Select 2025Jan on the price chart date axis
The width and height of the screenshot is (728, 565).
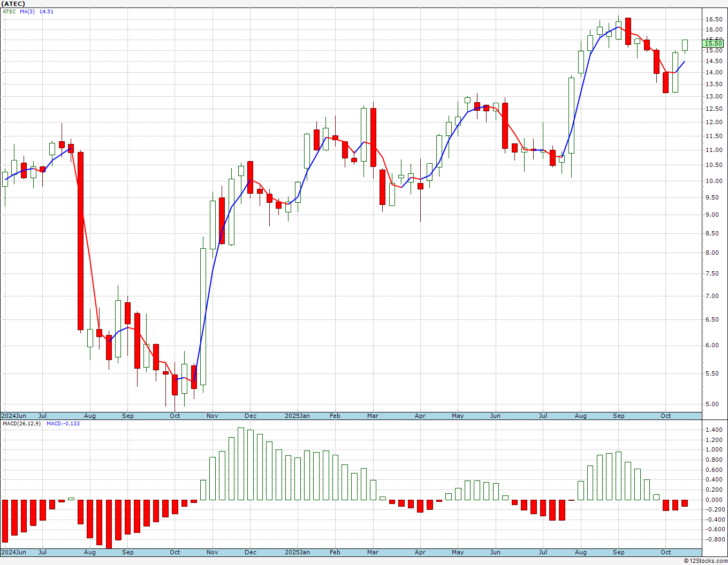pos(297,416)
